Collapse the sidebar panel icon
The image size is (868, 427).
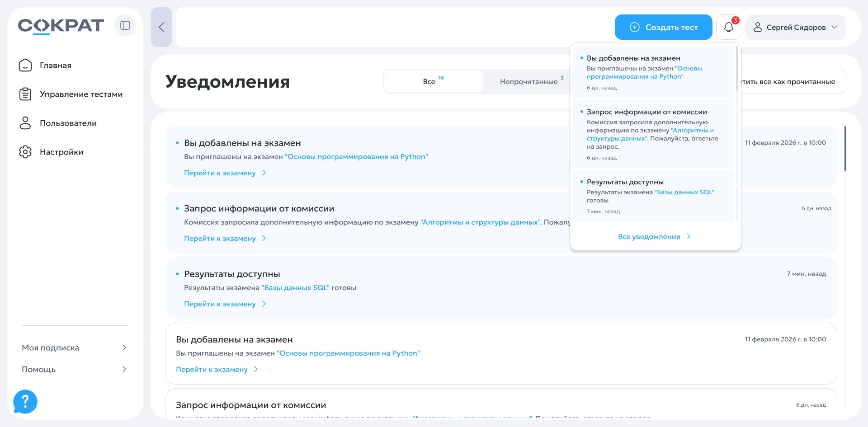[x=125, y=25]
